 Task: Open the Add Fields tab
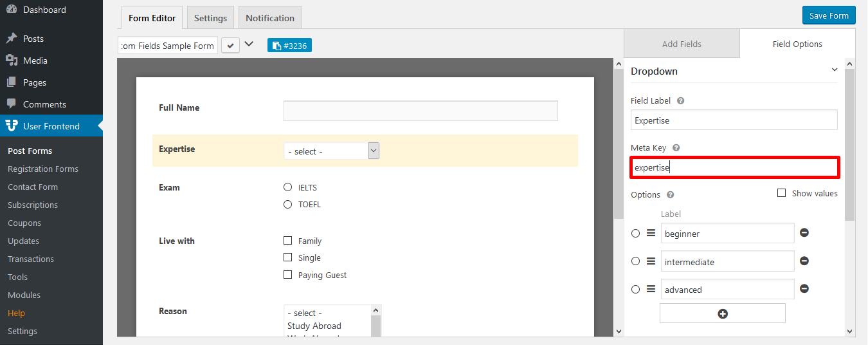[682, 44]
